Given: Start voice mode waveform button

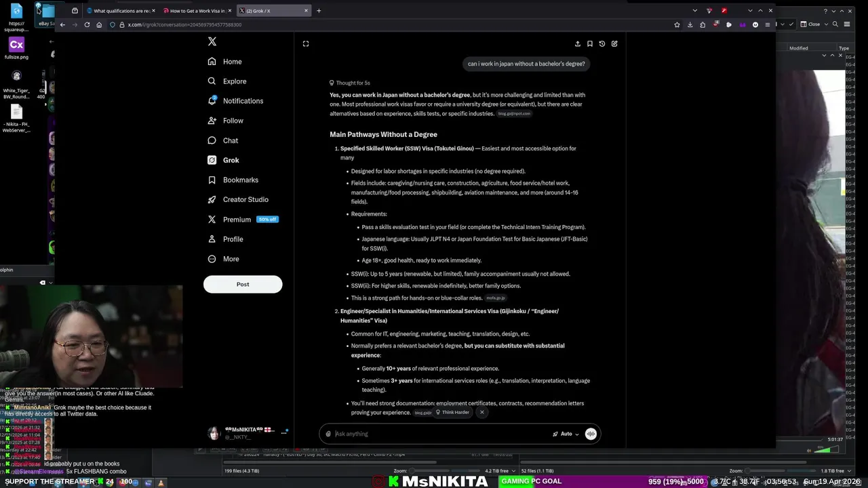Looking at the screenshot, I should (591, 434).
